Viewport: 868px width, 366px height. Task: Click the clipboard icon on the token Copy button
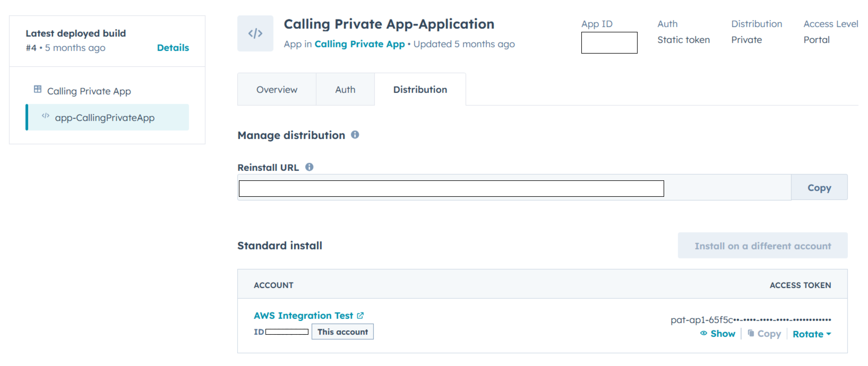[751, 333]
